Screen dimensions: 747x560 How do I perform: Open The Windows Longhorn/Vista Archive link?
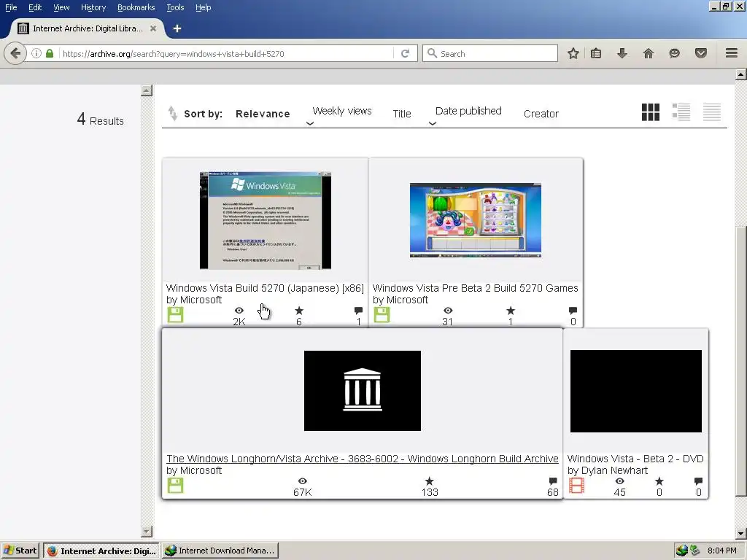click(363, 459)
